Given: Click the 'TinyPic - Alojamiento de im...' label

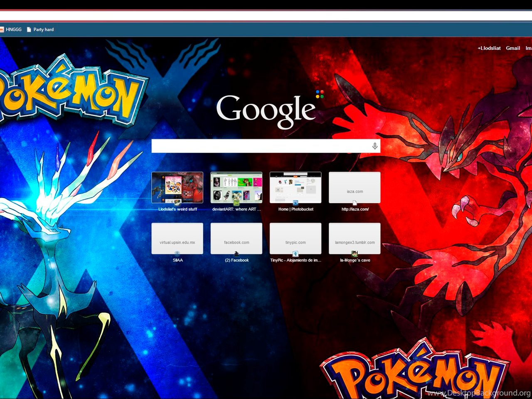Looking at the screenshot, I should (x=296, y=260).
